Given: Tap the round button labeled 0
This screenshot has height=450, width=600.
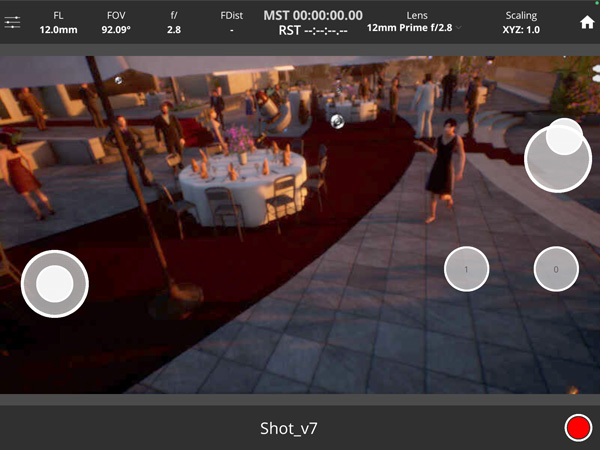Looking at the screenshot, I should click(556, 269).
